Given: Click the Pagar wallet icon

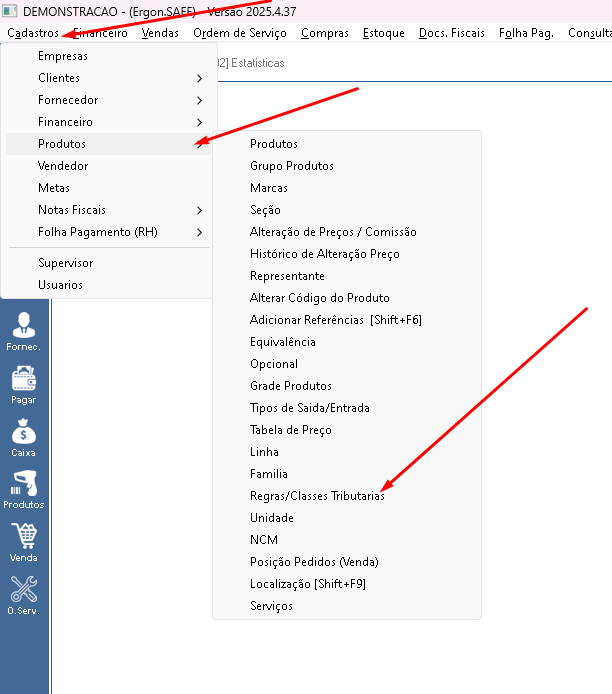Looking at the screenshot, I should coord(23,385).
